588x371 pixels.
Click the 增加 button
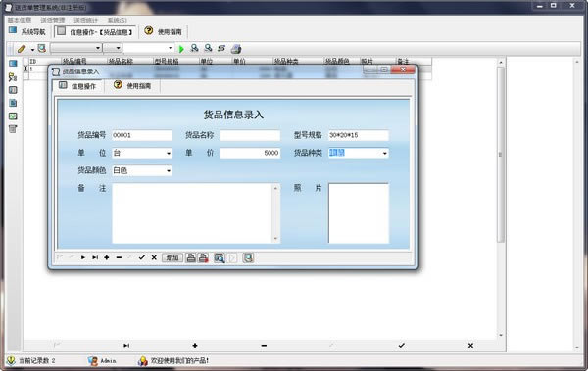[x=172, y=257]
